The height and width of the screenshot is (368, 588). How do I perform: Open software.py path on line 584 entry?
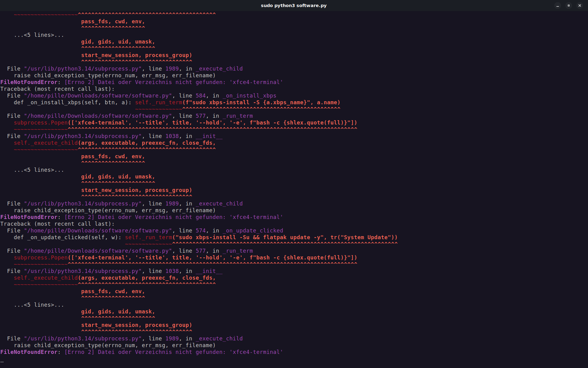point(98,96)
